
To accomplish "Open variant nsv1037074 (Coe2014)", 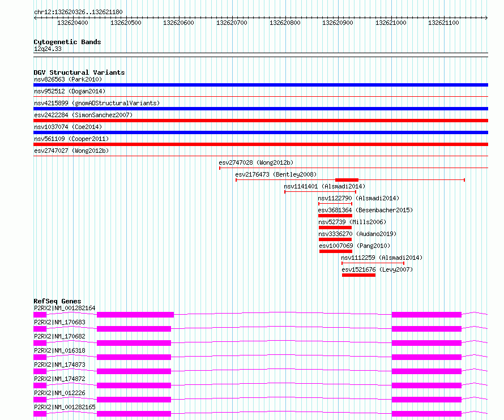I will (68, 127).
